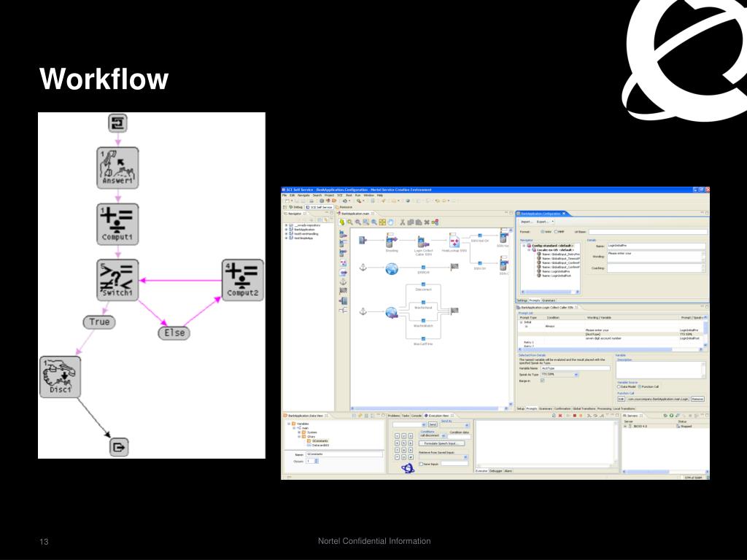Select the Name: LoginInitialPost tree entry

pos(557,276)
